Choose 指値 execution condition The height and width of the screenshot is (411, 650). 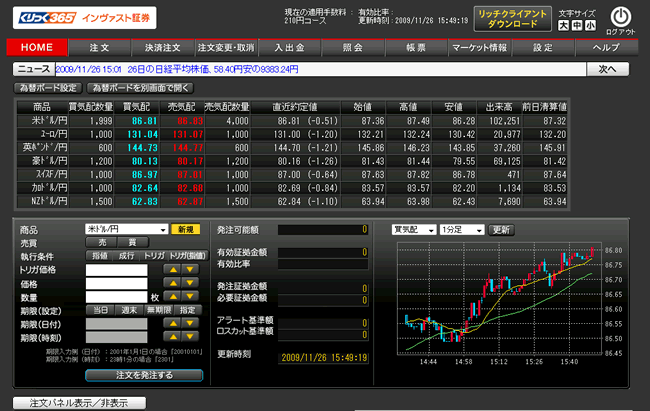coord(100,256)
